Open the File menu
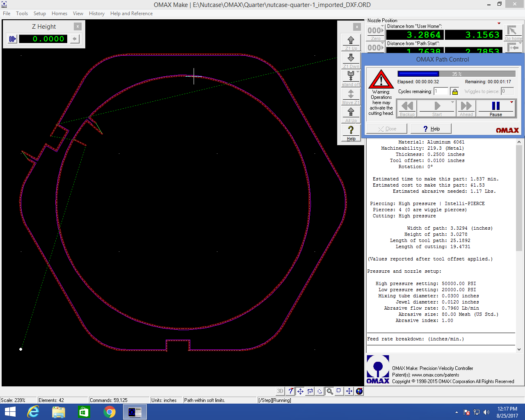The image size is (525, 420). coord(7,14)
